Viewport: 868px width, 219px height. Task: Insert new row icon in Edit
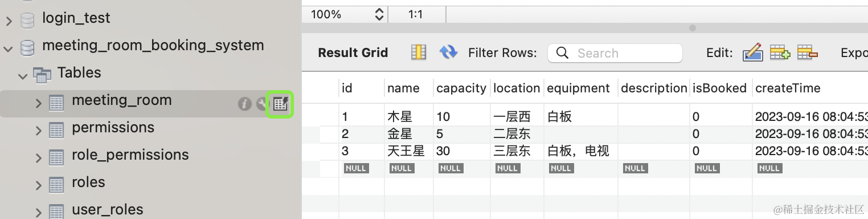click(x=780, y=52)
